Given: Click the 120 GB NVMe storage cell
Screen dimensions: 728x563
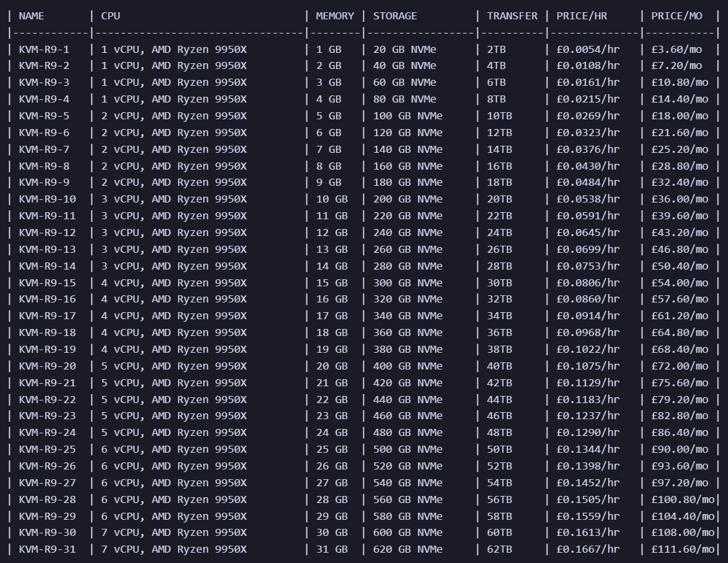Looking at the screenshot, I should 408,132.
